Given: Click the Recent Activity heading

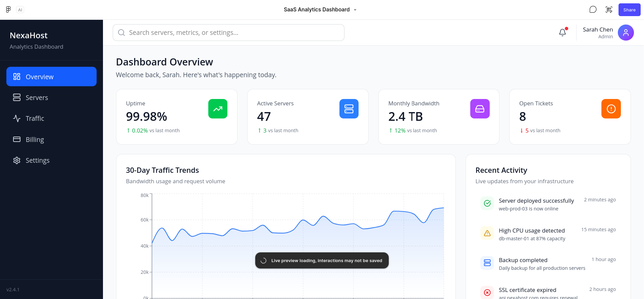Looking at the screenshot, I should coord(501,170).
